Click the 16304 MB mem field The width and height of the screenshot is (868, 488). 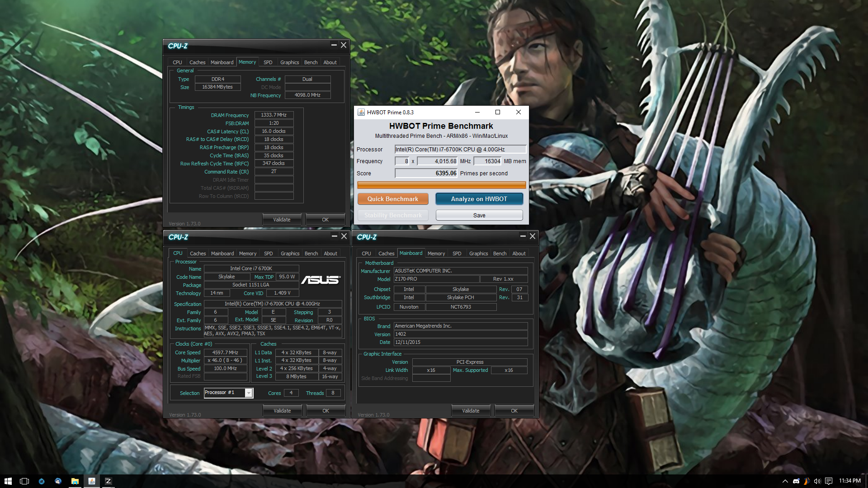click(x=487, y=161)
